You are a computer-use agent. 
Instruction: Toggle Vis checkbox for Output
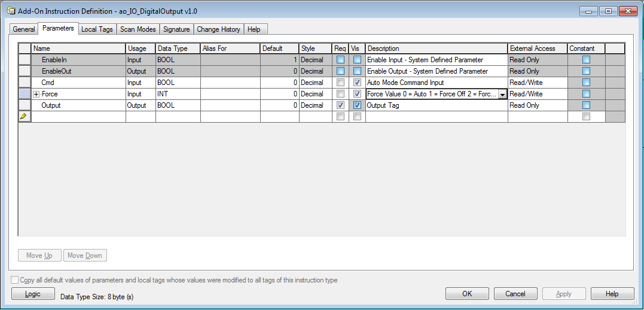coord(358,105)
